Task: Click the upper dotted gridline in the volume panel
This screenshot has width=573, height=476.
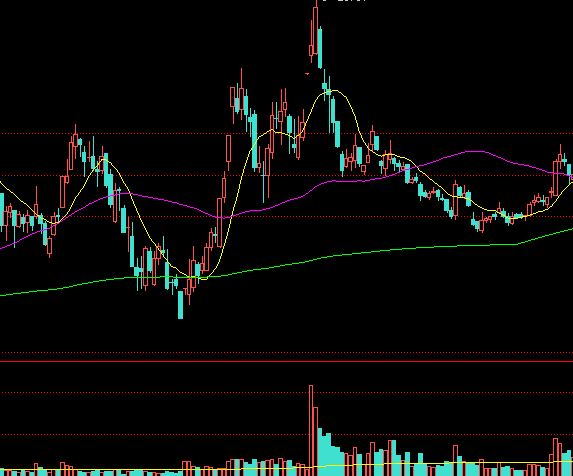Action: [x=286, y=393]
